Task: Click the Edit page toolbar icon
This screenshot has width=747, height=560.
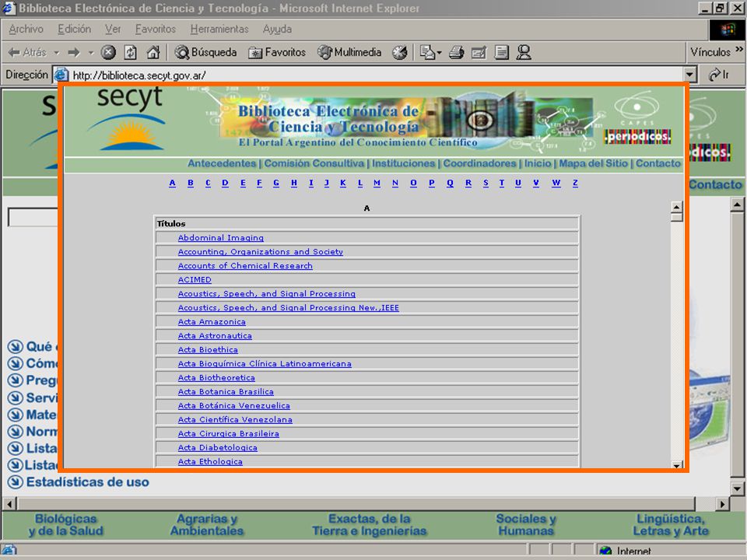Action: 479,52
